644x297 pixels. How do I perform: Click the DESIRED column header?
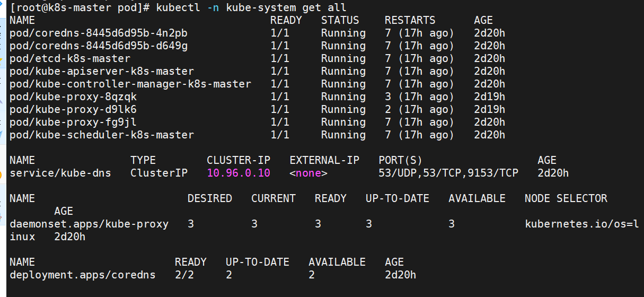210,198
